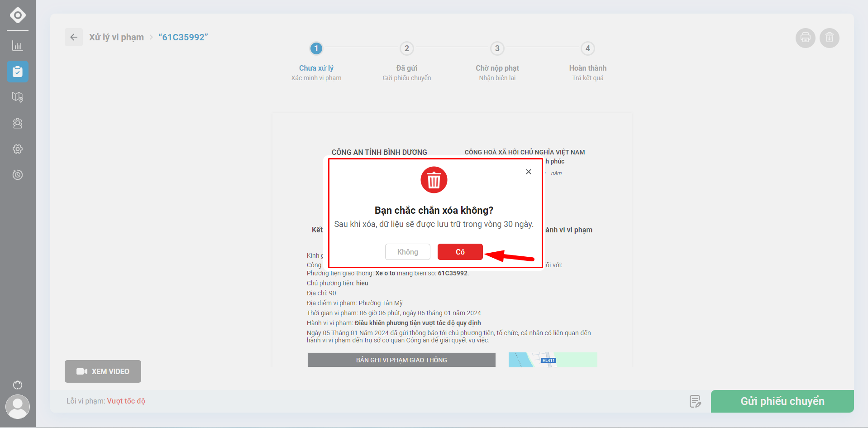Viewport: 868px width, 428px height.
Task: Select the violation clipboard sidebar icon
Action: point(18,72)
